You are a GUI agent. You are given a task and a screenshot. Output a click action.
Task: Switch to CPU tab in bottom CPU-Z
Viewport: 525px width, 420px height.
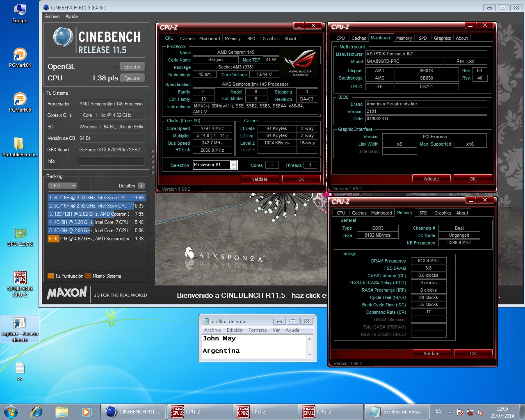click(x=341, y=213)
